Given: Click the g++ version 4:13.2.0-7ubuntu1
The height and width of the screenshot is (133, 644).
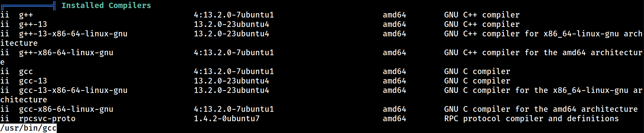Looking at the screenshot, I should coord(234,15).
